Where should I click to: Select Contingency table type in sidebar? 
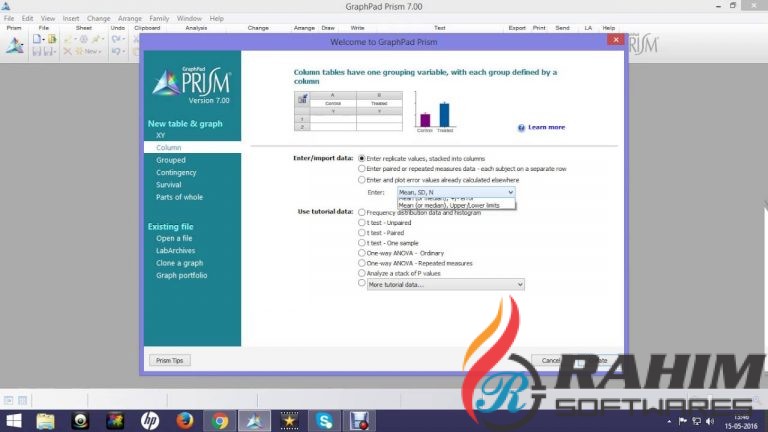[176, 172]
